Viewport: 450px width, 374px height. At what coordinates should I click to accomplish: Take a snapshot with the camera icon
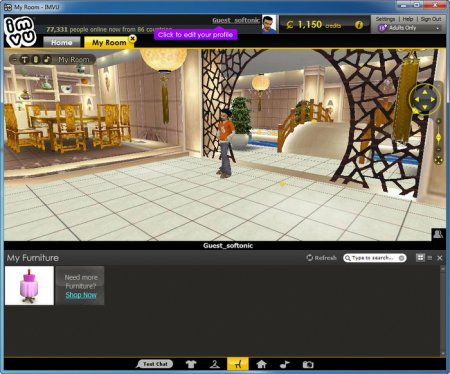[308, 364]
